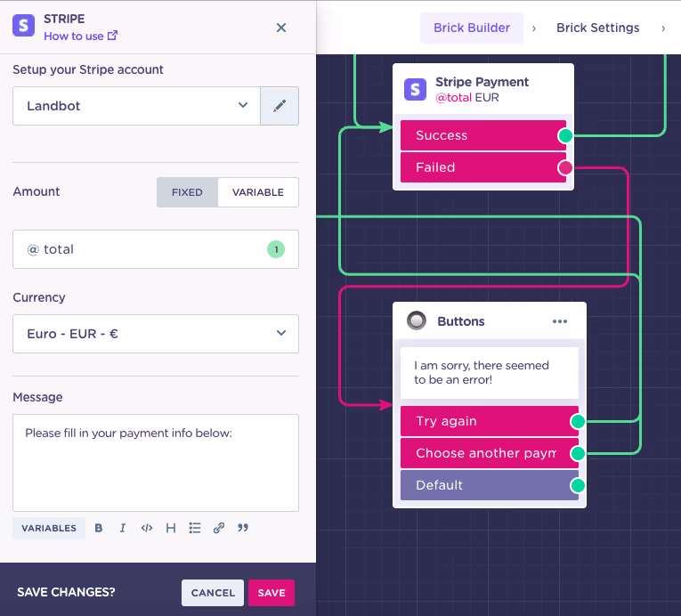The height and width of the screenshot is (616, 681).
Task: Click the Buttons block radio icon
Action: click(417, 321)
